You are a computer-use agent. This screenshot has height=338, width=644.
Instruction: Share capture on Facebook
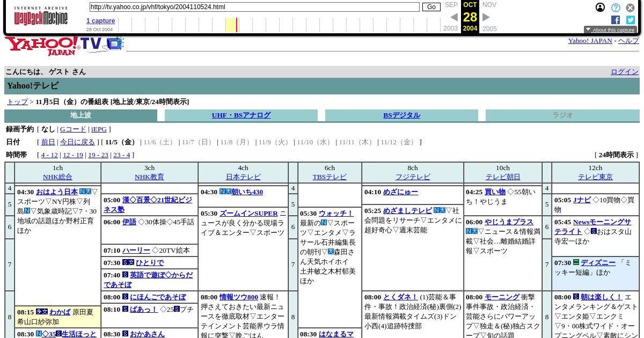[616, 20]
